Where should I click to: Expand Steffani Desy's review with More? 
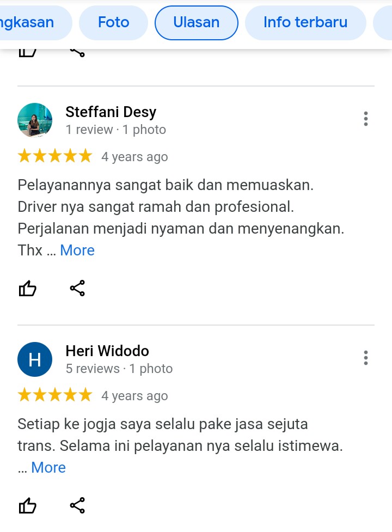click(77, 250)
